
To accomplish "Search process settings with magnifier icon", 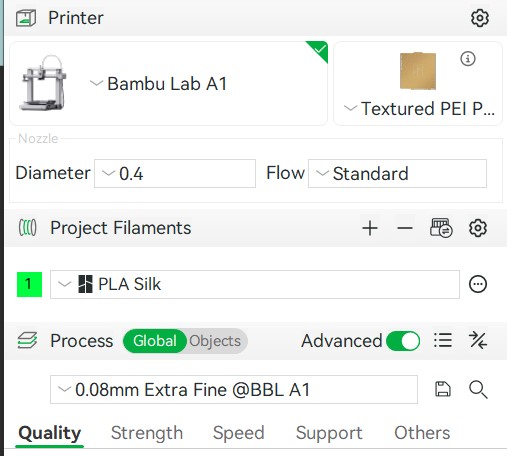I will (x=478, y=389).
